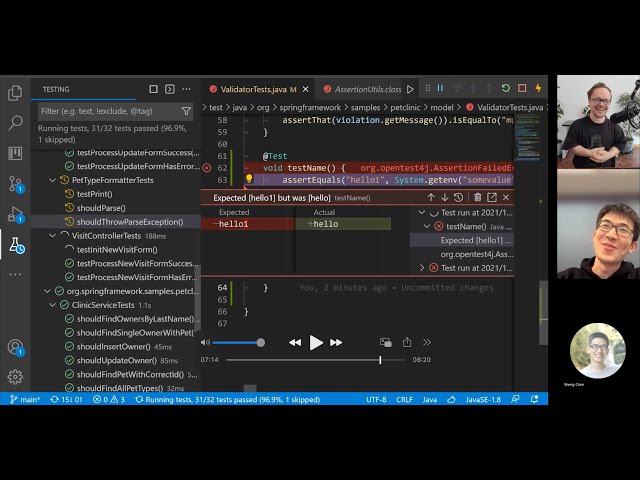
Task: Pause the debug session
Action: click(440, 88)
